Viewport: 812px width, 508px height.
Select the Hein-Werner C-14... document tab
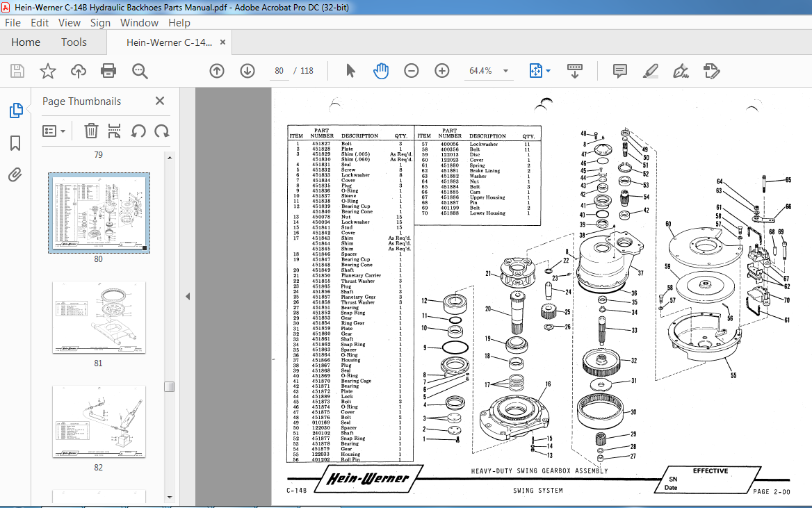point(169,42)
